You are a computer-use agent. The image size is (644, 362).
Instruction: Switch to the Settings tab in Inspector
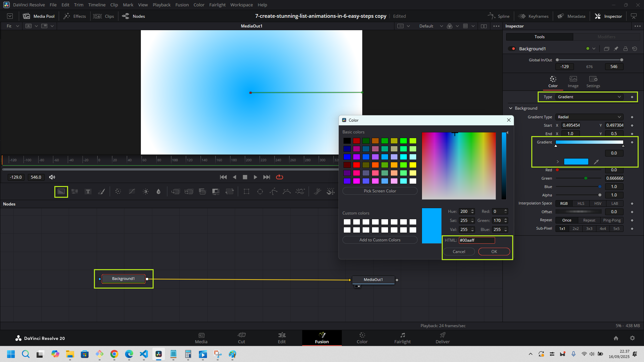tap(593, 81)
